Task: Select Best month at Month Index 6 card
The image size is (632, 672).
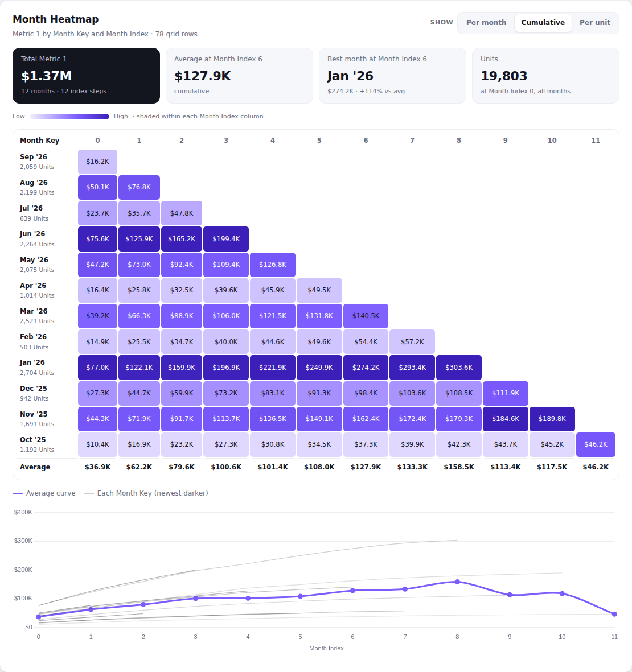Action: (x=392, y=76)
